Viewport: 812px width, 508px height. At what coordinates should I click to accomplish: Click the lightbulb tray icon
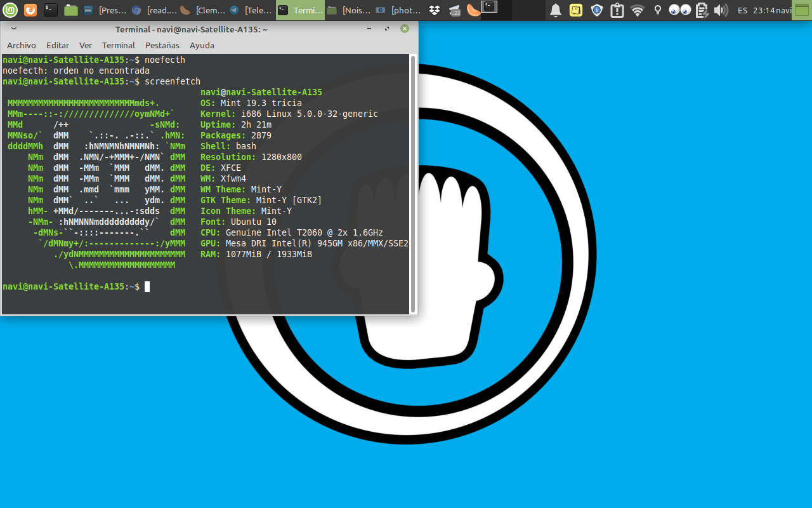658,10
